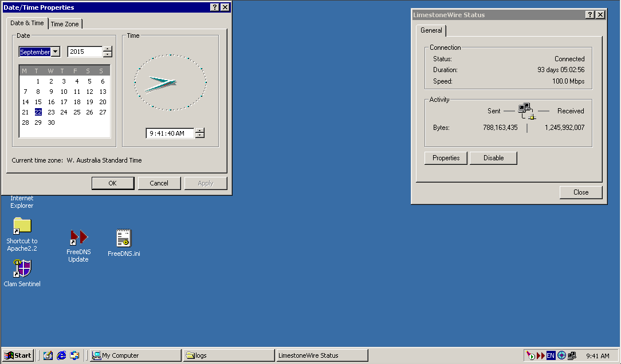The image size is (621, 364).
Task: Select Internet Explorer desktop icon label
Action: click(22, 202)
